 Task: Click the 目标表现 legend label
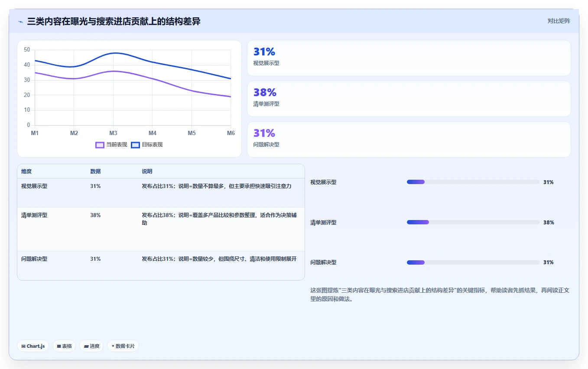pyautogui.click(x=152, y=145)
